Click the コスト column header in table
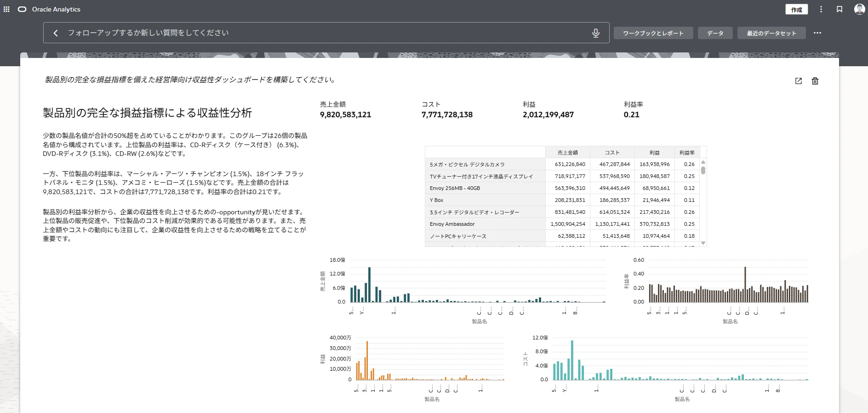Screen dimensions: 868x413 pyautogui.click(x=612, y=152)
